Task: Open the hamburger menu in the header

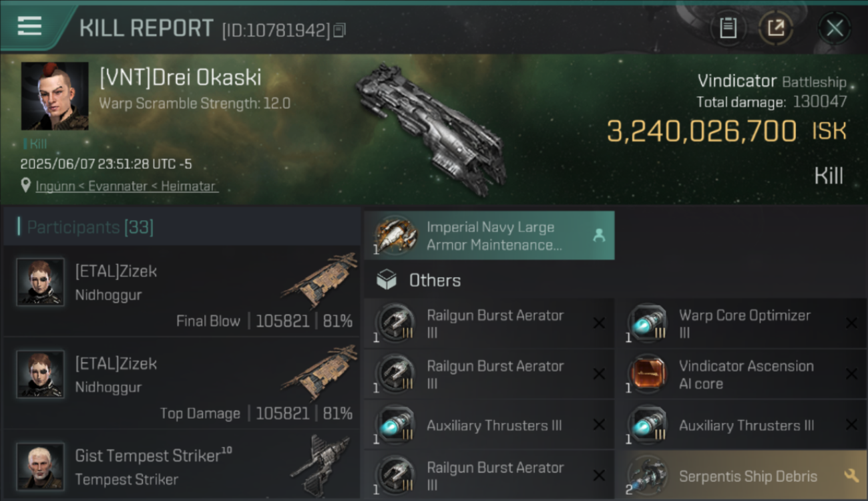Action: click(29, 27)
